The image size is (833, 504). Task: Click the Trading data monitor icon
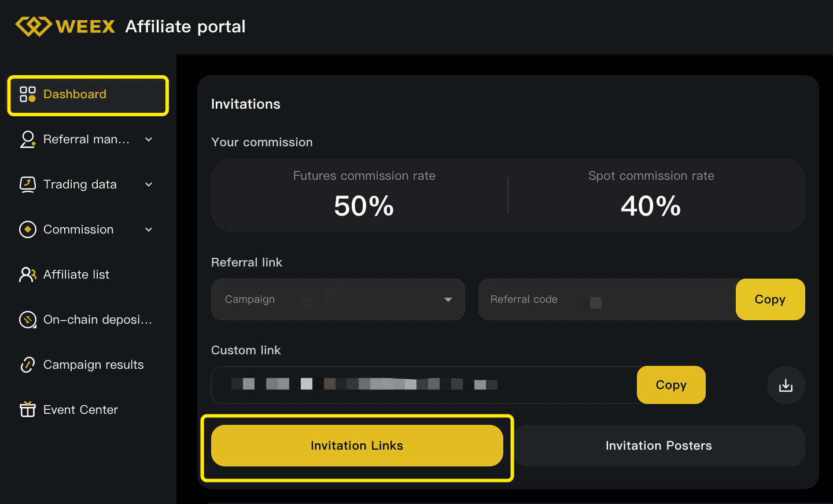pyautogui.click(x=28, y=184)
